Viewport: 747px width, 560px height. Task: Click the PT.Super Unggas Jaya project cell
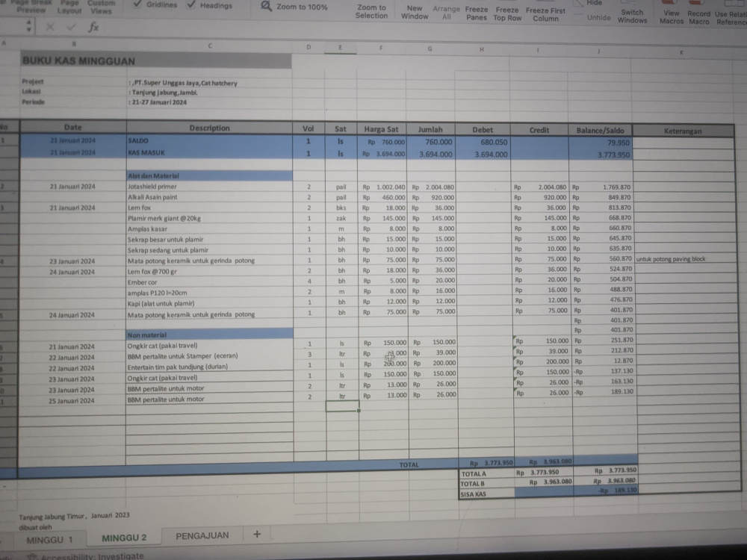185,83
